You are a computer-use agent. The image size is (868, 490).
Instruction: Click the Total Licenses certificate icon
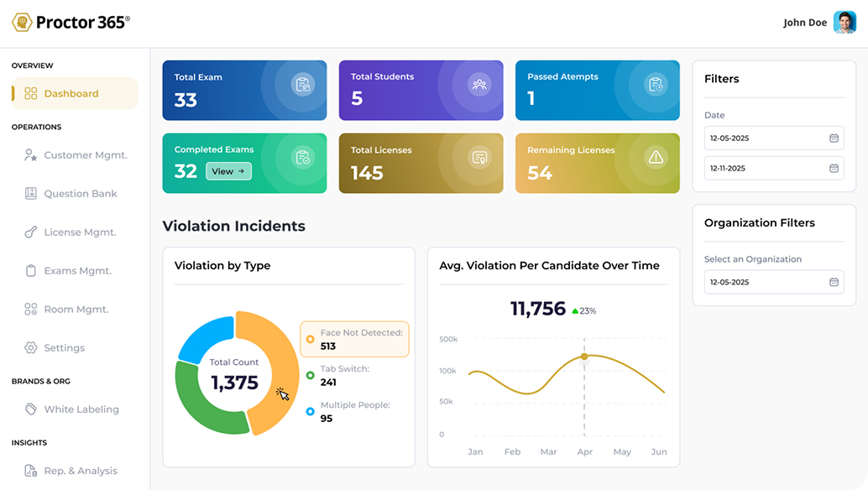point(479,158)
